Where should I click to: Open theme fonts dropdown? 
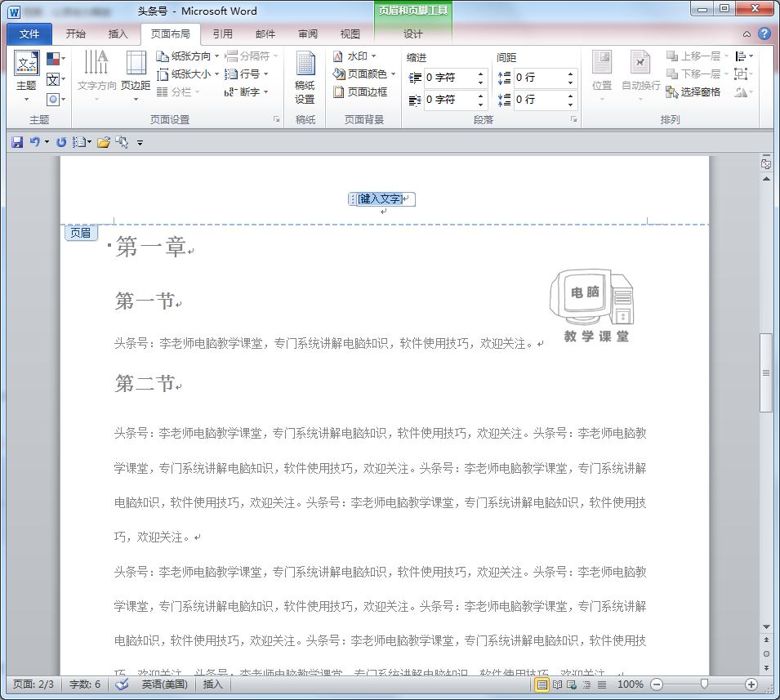(56, 79)
